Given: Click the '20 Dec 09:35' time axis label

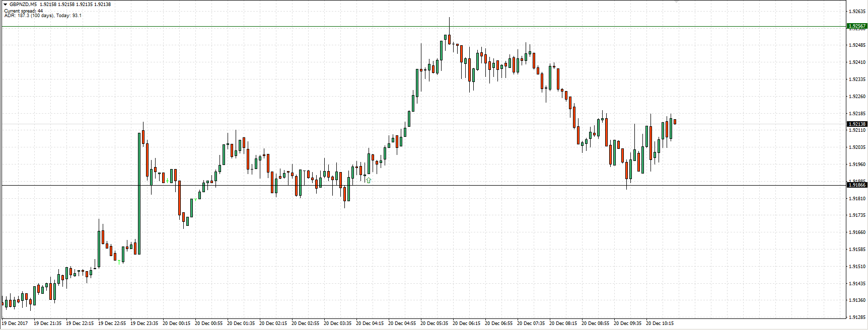Looking at the screenshot, I should tap(627, 323).
